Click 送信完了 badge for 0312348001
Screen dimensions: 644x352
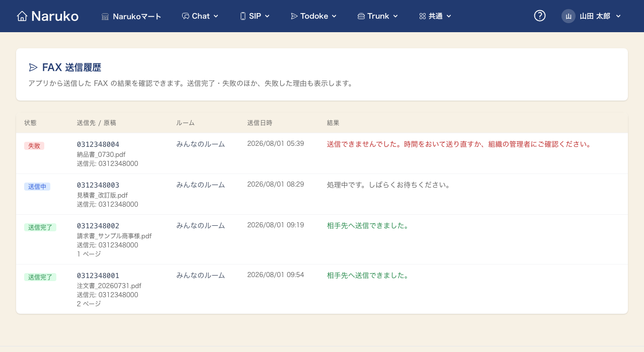40,277
